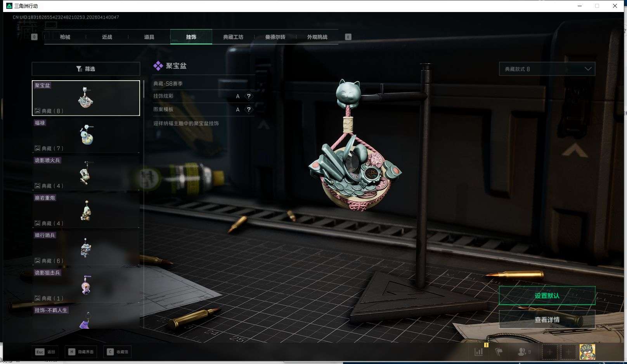Viewport: 627px width, 364px height.
Task: Click the bar chart stats icon
Action: [479, 352]
